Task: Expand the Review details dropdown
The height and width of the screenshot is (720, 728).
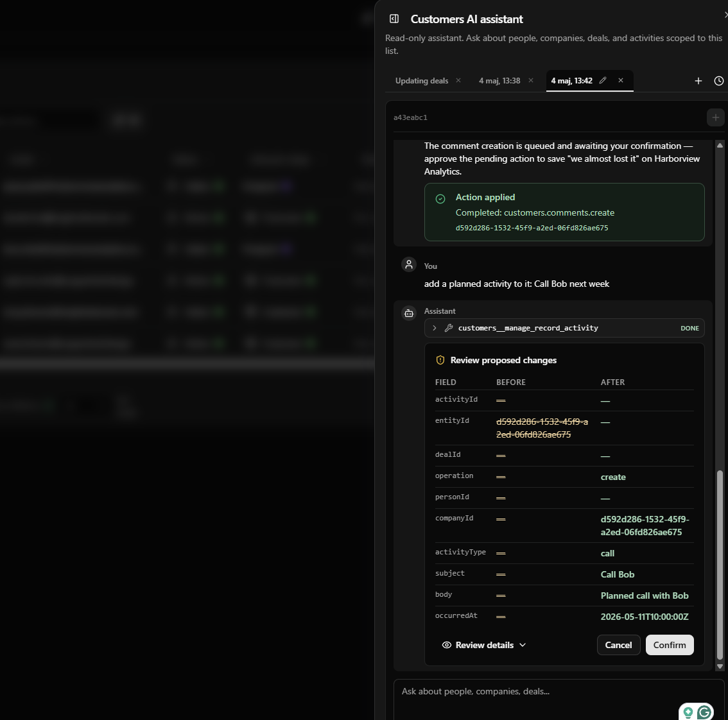Action: coord(484,646)
